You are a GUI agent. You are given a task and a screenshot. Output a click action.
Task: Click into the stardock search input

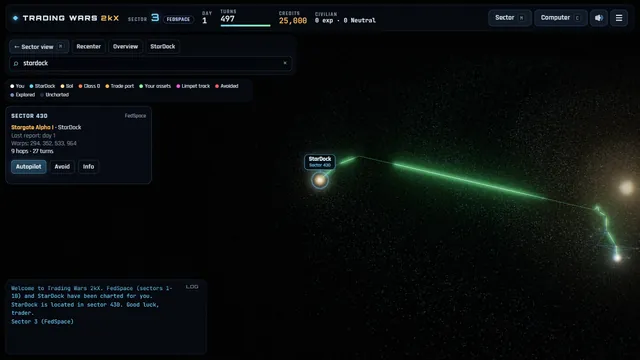(x=150, y=63)
